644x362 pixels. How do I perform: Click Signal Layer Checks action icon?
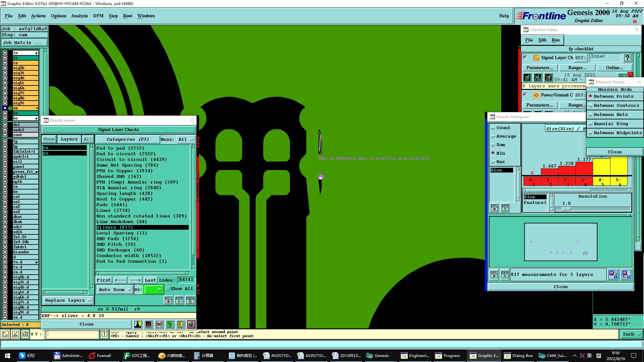click(x=536, y=58)
